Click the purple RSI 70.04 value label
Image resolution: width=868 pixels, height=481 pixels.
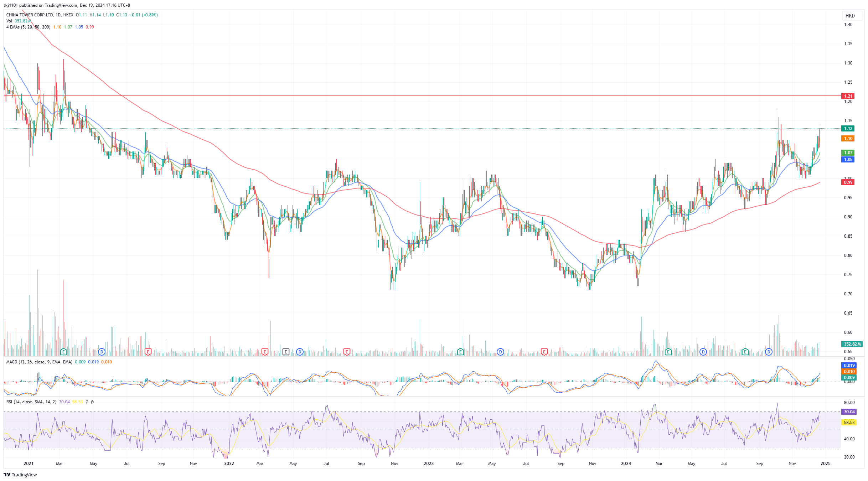coord(849,412)
